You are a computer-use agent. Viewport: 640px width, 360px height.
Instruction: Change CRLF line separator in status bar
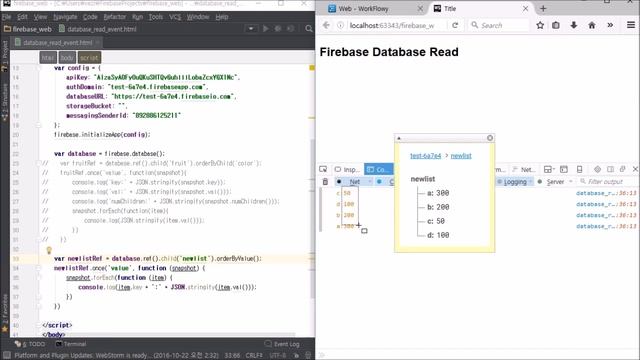[254, 356]
